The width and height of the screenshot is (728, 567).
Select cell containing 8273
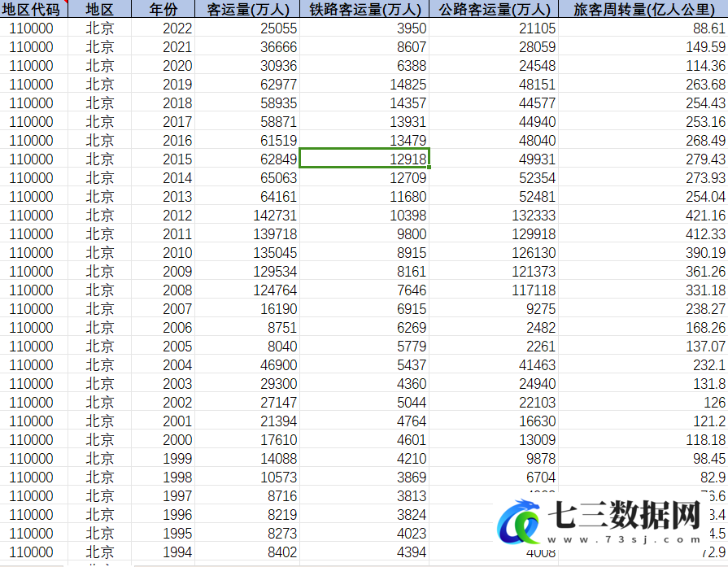[x=247, y=533]
